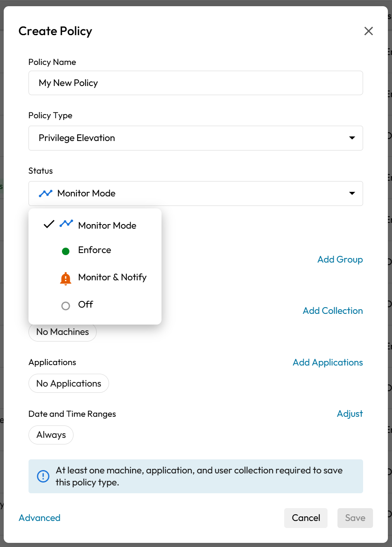Click the Policy Type dropdown arrow
Image resolution: width=392 pixels, height=547 pixels.
tap(352, 138)
